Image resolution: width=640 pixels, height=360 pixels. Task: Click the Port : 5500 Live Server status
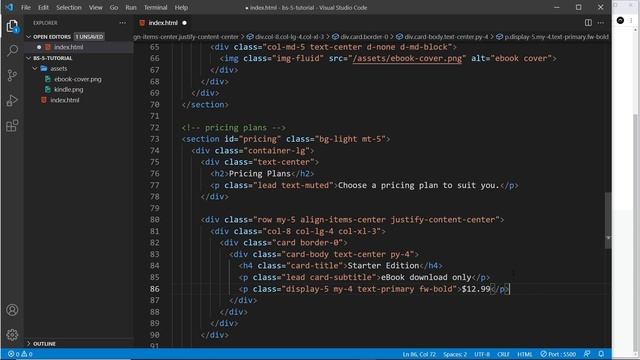(558, 354)
